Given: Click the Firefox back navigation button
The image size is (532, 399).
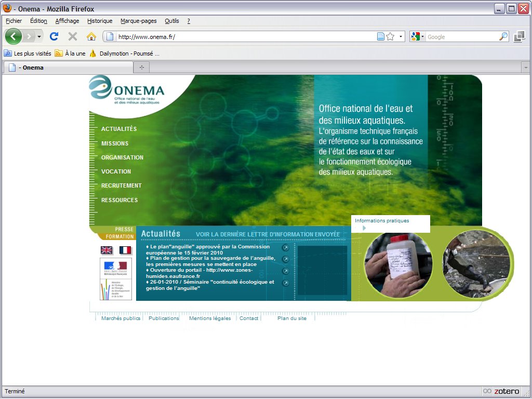Looking at the screenshot, I should coord(14,36).
